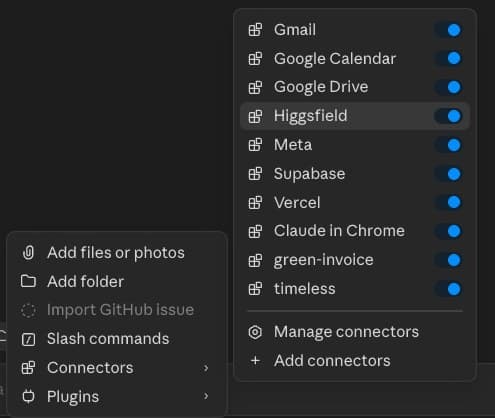
Task: Click the connector icon beside Supabase
Action: point(255,174)
